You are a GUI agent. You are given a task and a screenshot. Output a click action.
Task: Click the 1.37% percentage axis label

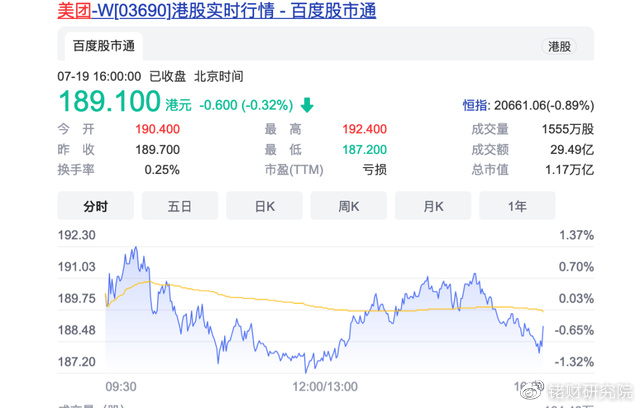pos(576,235)
